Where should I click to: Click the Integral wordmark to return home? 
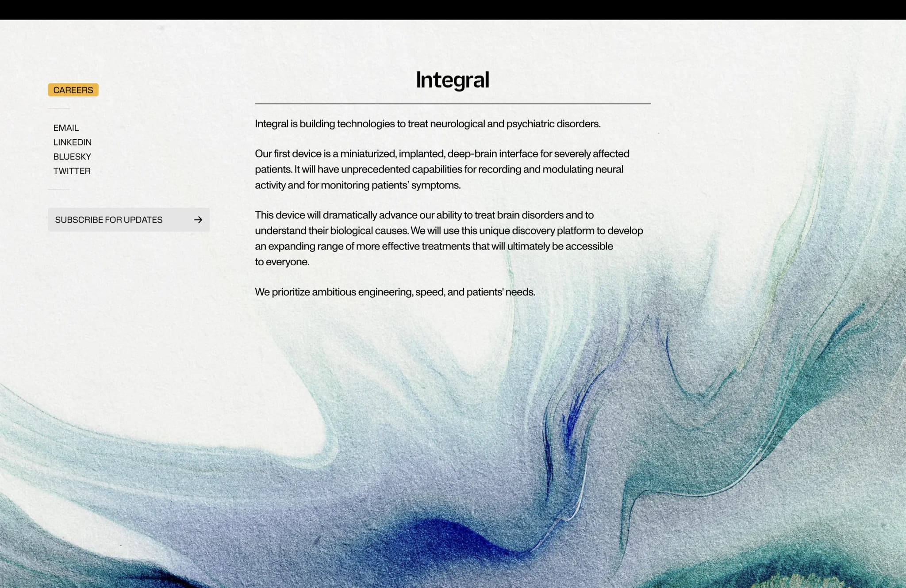click(452, 80)
